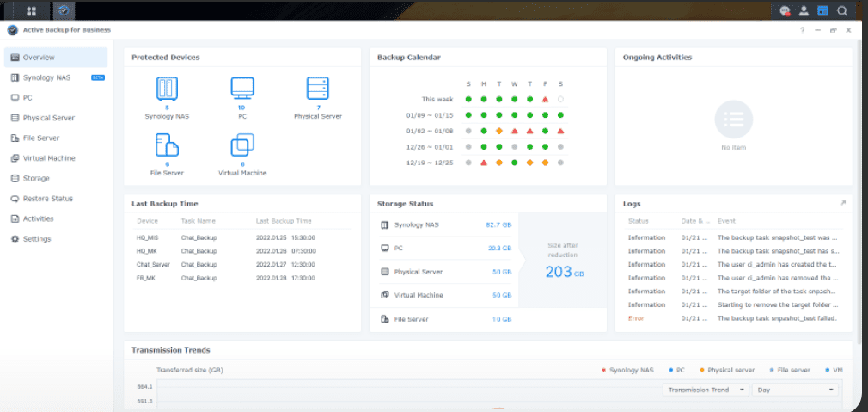Click the Virtual Machine icon in Storage Status
This screenshot has height=412, width=868.
pos(385,295)
